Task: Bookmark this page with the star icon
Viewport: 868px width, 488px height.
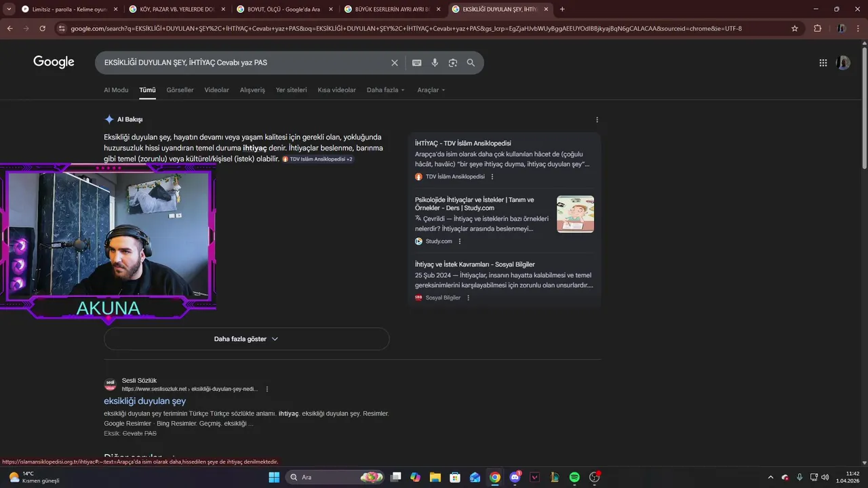Action: click(795, 28)
